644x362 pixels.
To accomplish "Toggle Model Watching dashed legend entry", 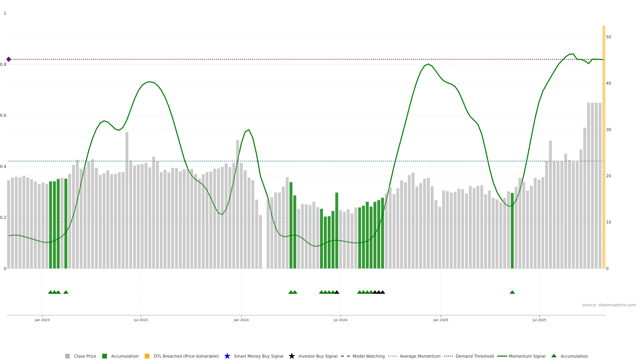I will pyautogui.click(x=368, y=356).
